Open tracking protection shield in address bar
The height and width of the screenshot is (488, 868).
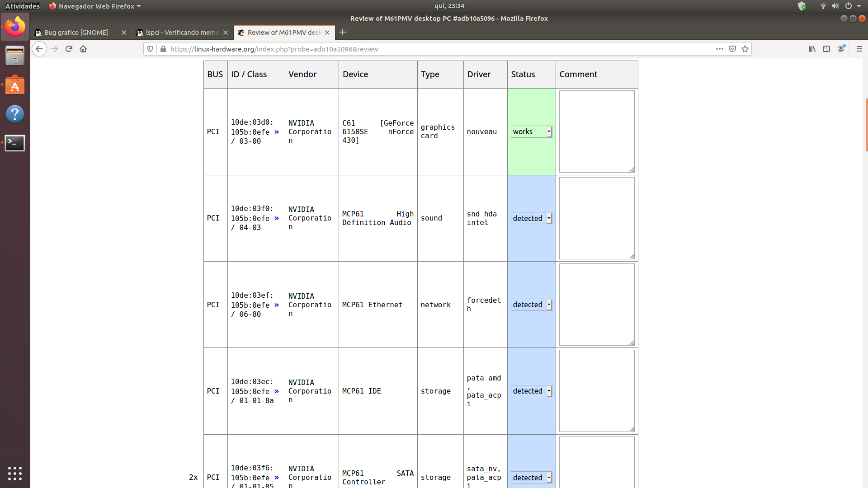pos(150,49)
